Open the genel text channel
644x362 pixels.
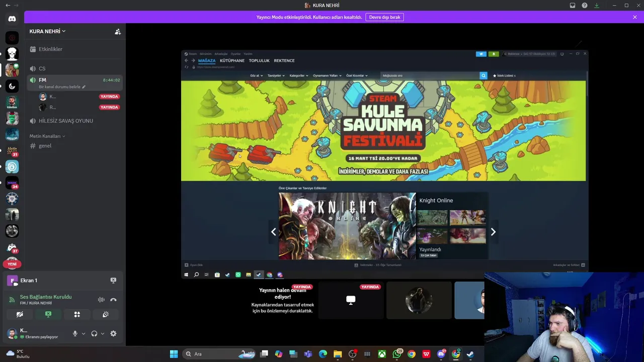tap(74, 146)
